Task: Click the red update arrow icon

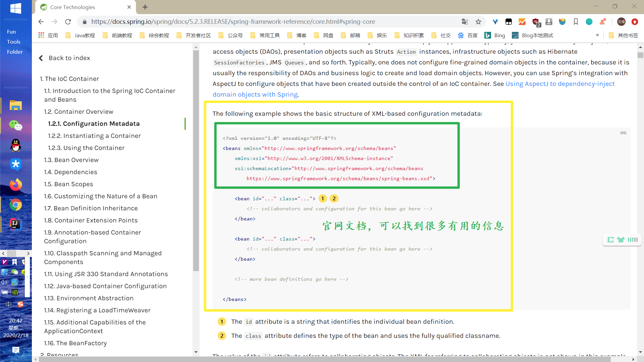Action: [x=635, y=22]
